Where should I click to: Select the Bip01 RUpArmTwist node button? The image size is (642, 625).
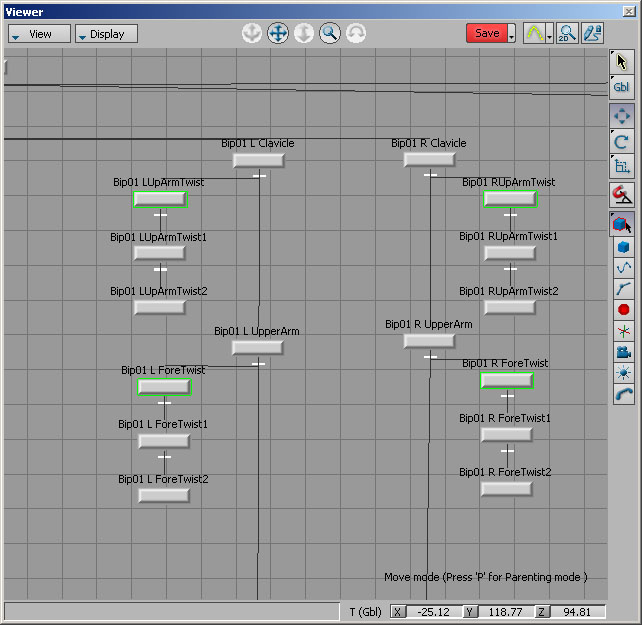pyautogui.click(x=510, y=199)
